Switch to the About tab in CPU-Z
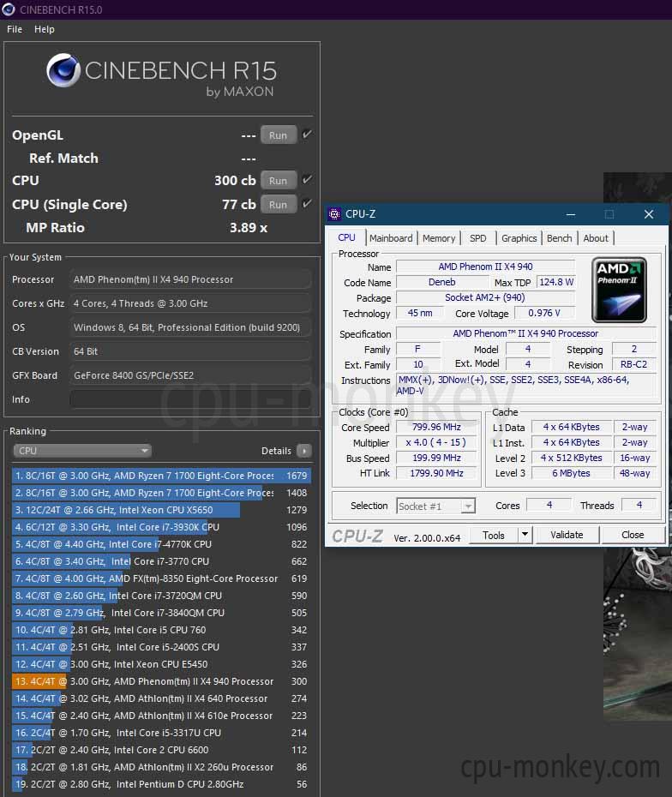 [595, 238]
